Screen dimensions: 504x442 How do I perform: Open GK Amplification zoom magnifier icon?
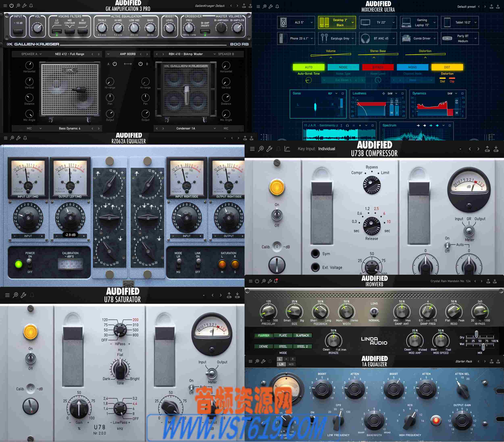tap(18, 5)
